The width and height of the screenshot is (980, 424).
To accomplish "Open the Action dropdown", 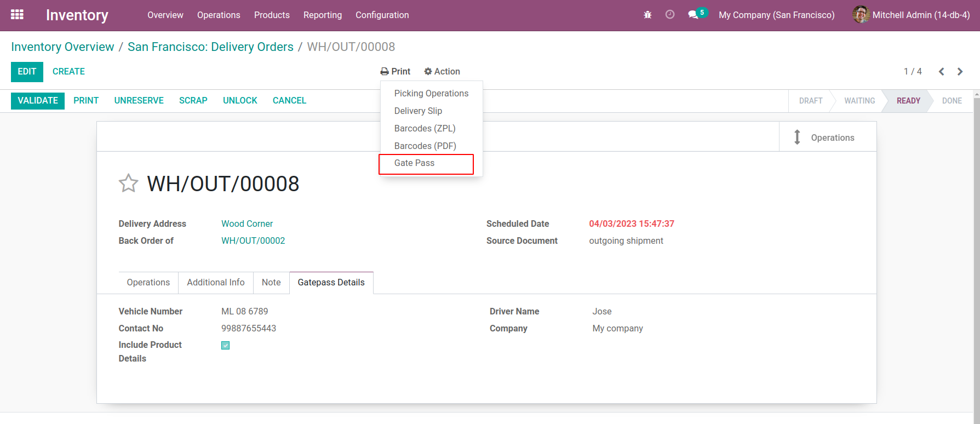I will [x=442, y=72].
